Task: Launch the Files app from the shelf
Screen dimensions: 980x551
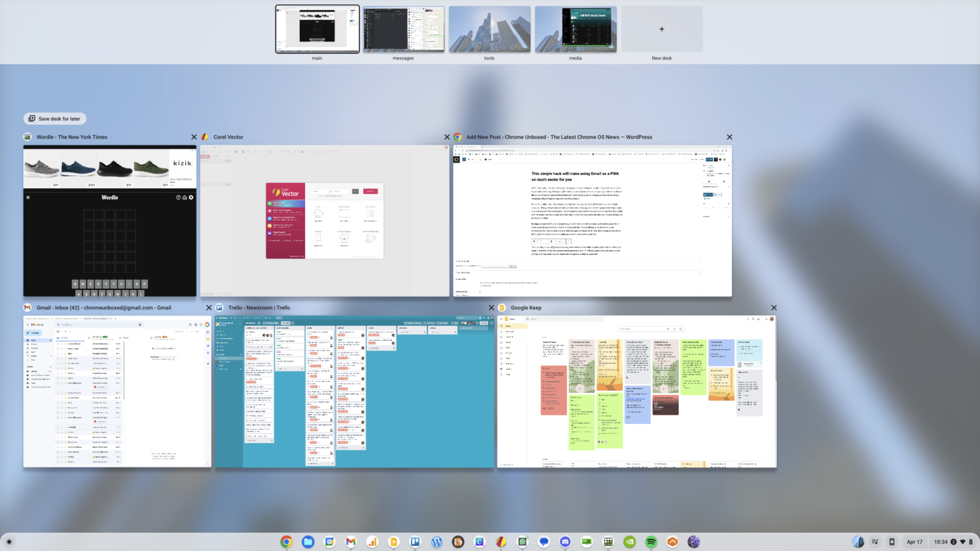Action: click(308, 542)
